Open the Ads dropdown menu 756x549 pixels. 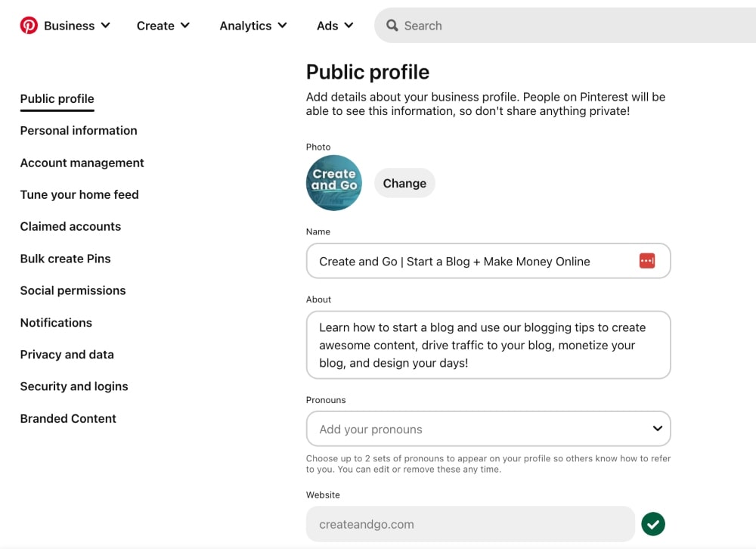coord(335,25)
